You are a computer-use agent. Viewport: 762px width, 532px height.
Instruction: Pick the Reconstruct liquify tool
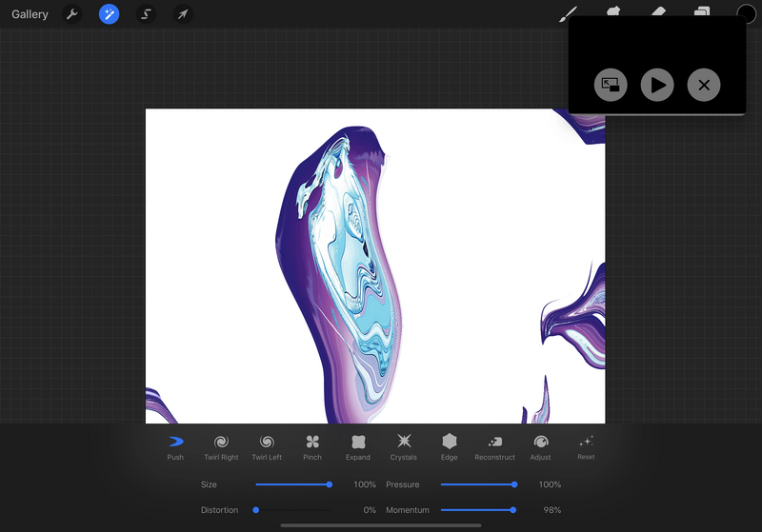494,446
